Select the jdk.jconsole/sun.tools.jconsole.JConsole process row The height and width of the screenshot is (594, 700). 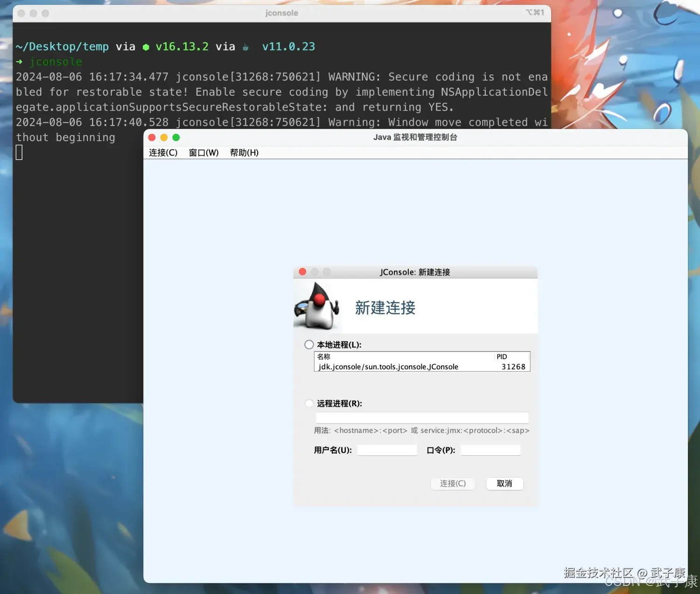point(422,367)
